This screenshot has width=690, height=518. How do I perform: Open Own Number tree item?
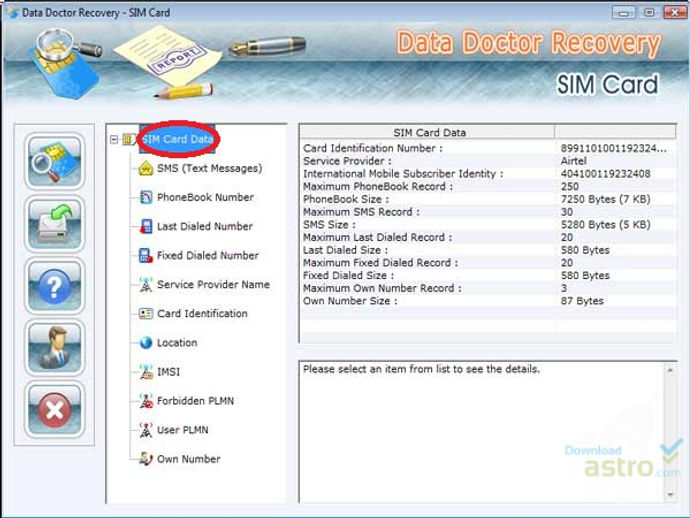tap(189, 459)
